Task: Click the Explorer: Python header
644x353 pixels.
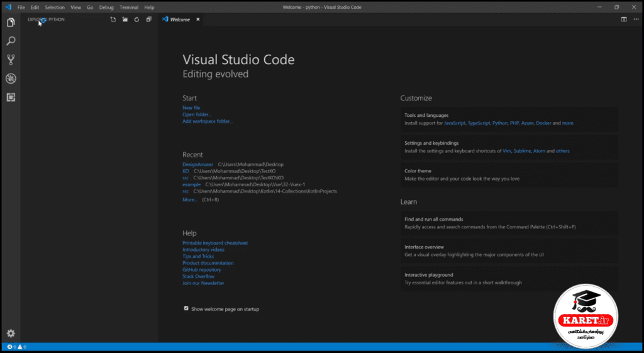Action: tap(46, 20)
